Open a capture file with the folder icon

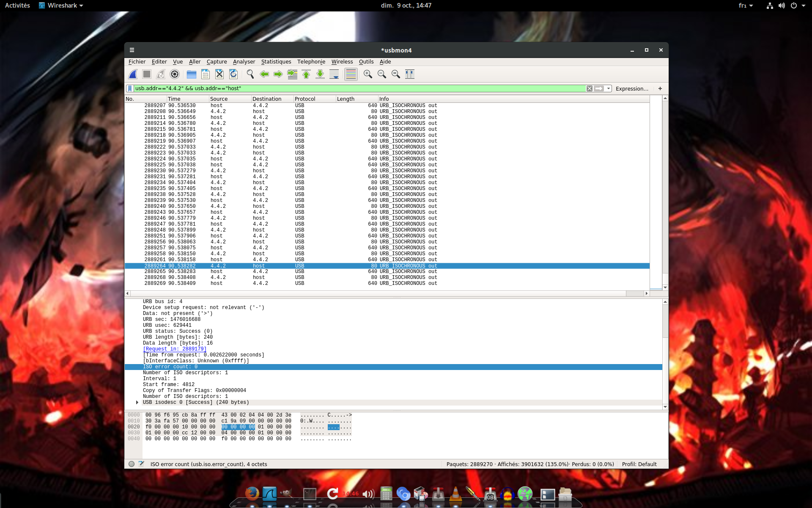click(192, 75)
